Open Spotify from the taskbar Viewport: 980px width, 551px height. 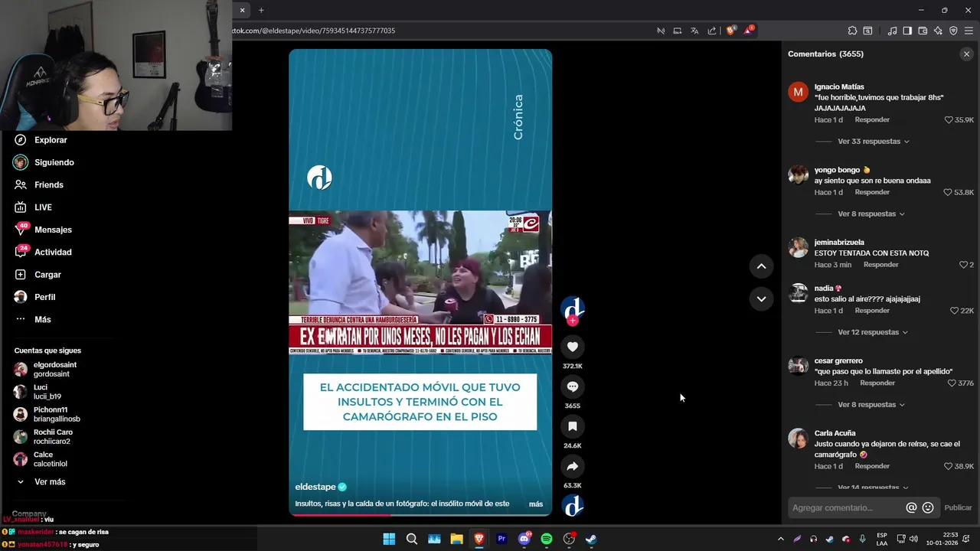click(547, 539)
